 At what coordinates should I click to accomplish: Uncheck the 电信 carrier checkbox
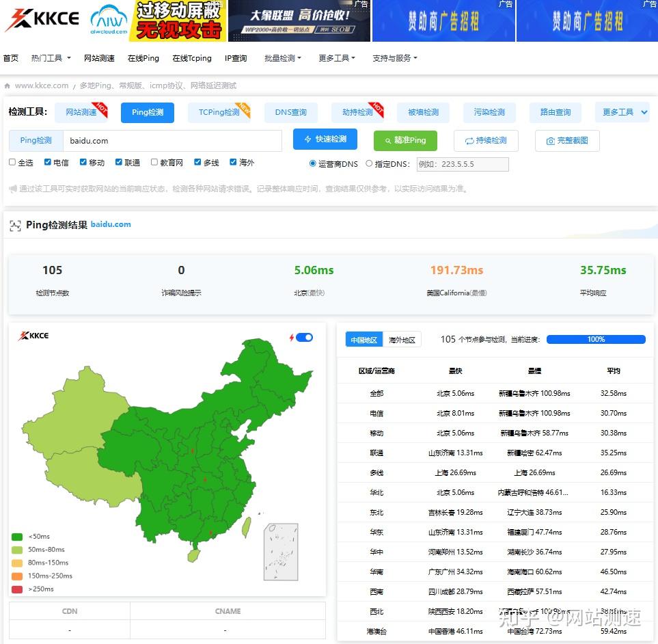coord(49,162)
